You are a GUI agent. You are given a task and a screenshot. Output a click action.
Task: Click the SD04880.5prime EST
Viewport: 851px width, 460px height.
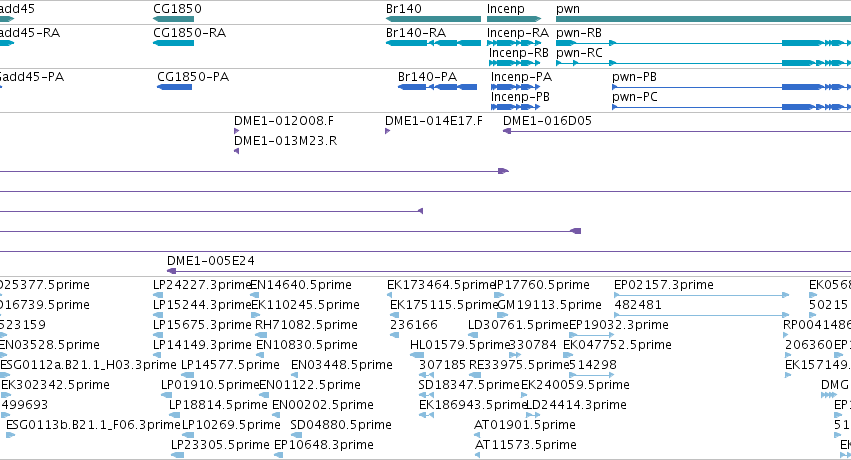[295, 436]
